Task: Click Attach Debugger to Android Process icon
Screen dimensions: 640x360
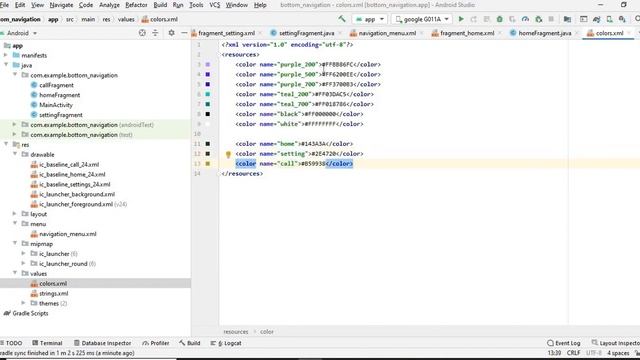Action: pyautogui.click(x=538, y=19)
